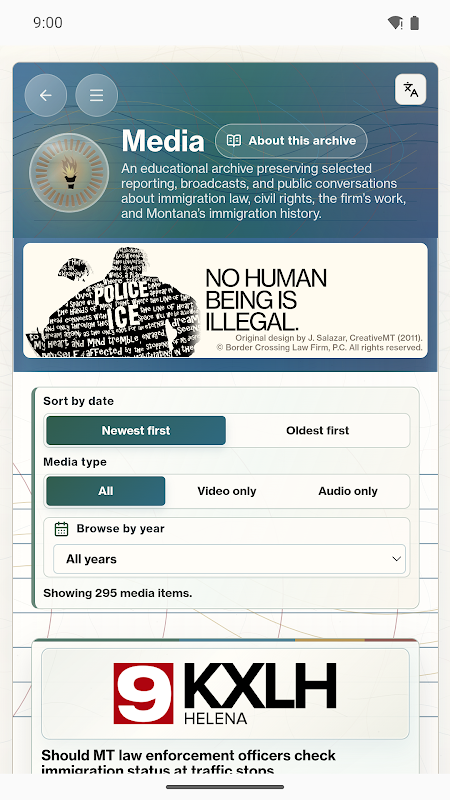Screen dimensions: 450x800
Task: Tap the battery status icon
Action: click(415, 23)
